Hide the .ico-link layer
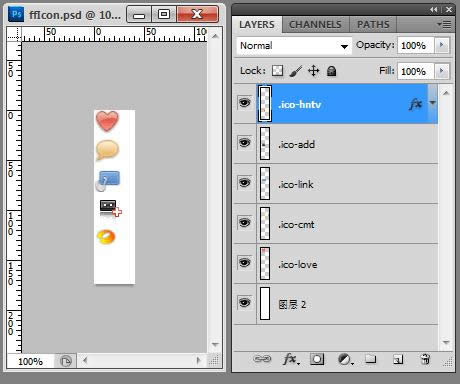 [244, 183]
